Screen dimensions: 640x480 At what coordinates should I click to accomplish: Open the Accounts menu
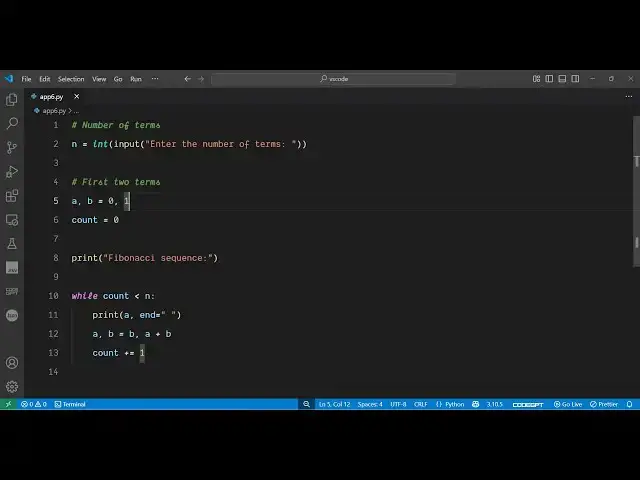pyautogui.click(x=12, y=362)
